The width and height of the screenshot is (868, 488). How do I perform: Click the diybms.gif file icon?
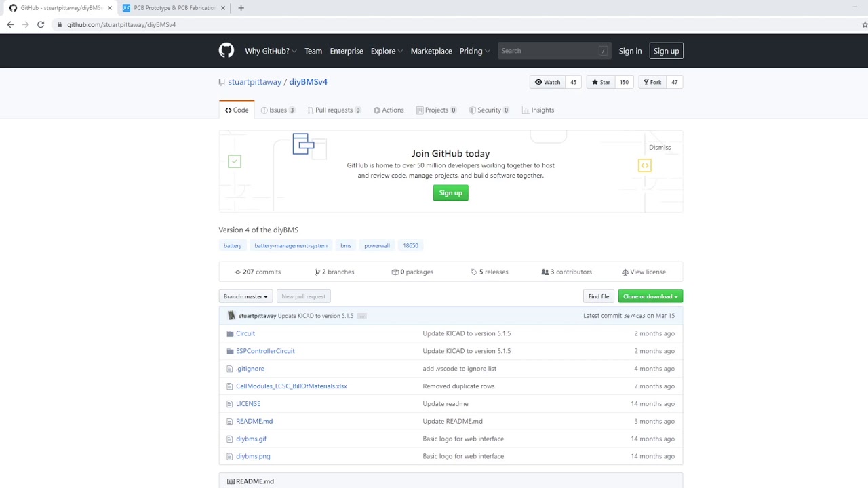pos(230,439)
